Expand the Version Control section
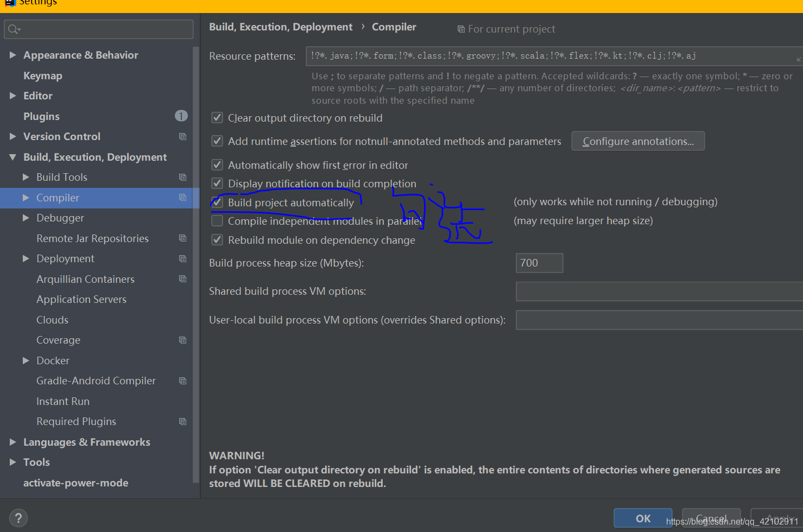 coord(12,136)
